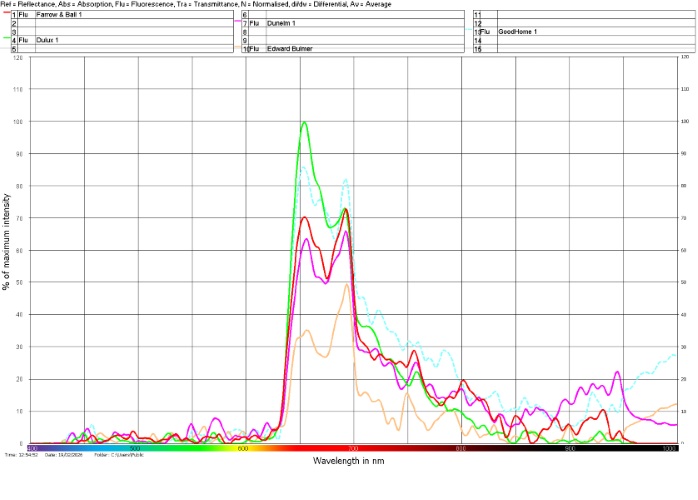Click the 500 label on the spectrum bar
This screenshot has height=500, width=698.
point(135,448)
